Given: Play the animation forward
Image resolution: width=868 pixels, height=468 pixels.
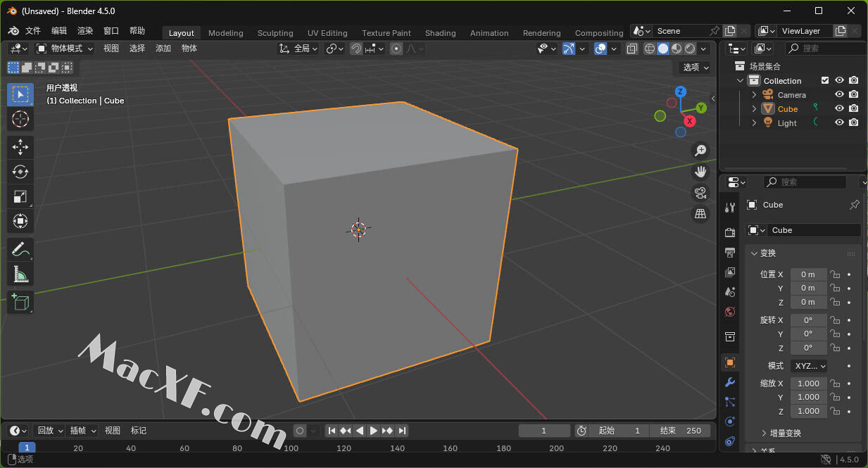Looking at the screenshot, I should pos(374,431).
